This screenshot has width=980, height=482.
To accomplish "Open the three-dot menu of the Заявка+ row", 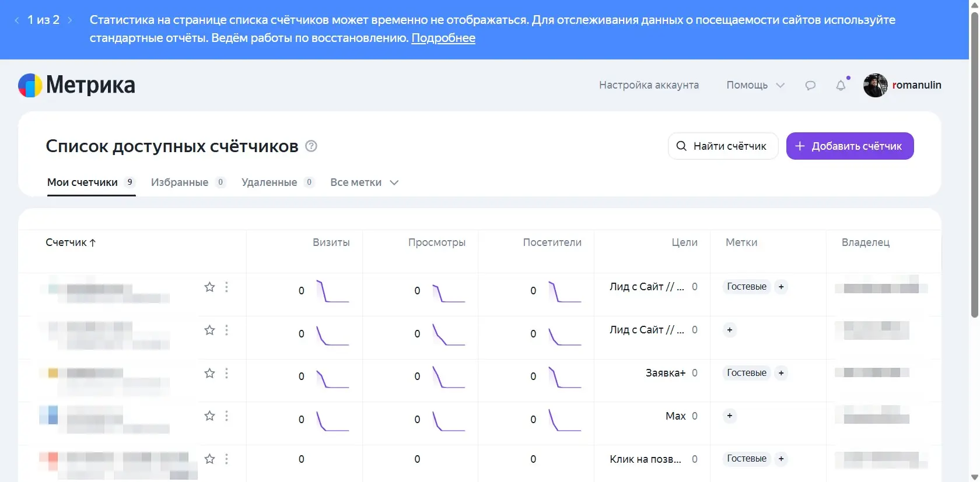I will (226, 373).
